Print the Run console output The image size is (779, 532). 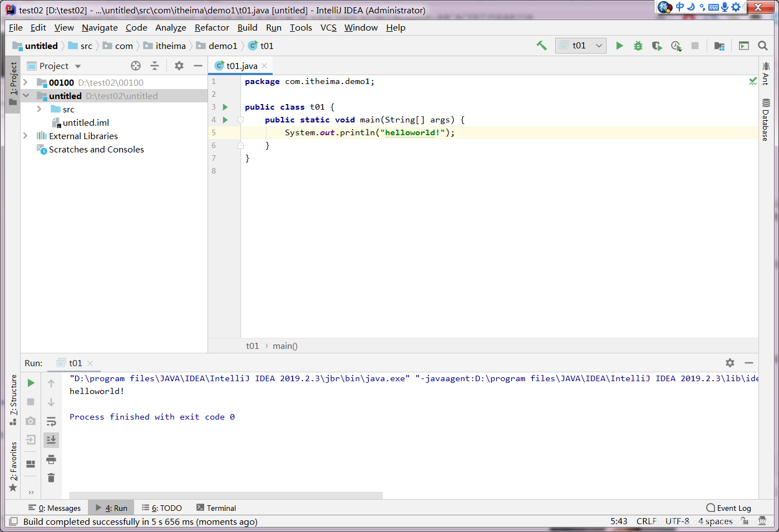(51, 459)
